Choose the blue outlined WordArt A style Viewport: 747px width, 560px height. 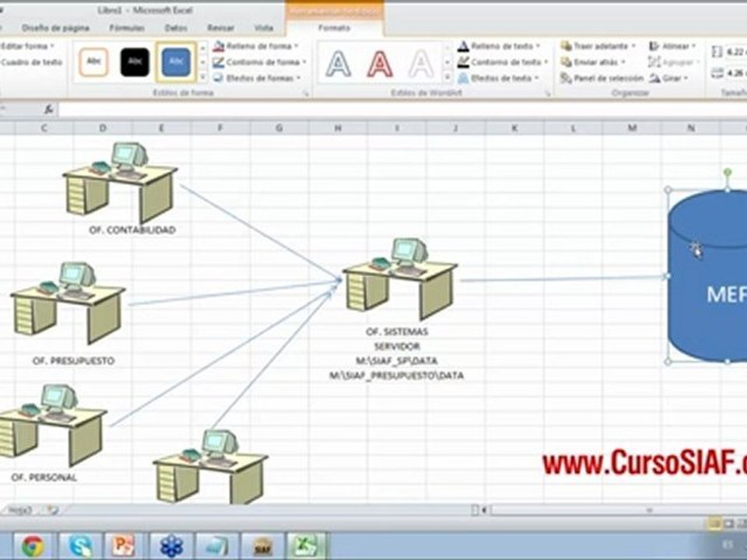[338, 64]
